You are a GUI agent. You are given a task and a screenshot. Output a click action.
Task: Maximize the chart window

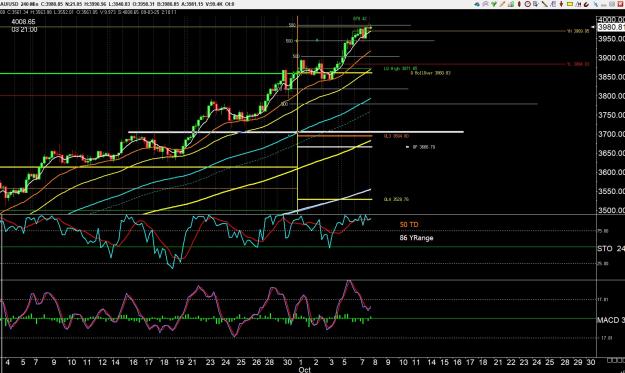[612, 4]
